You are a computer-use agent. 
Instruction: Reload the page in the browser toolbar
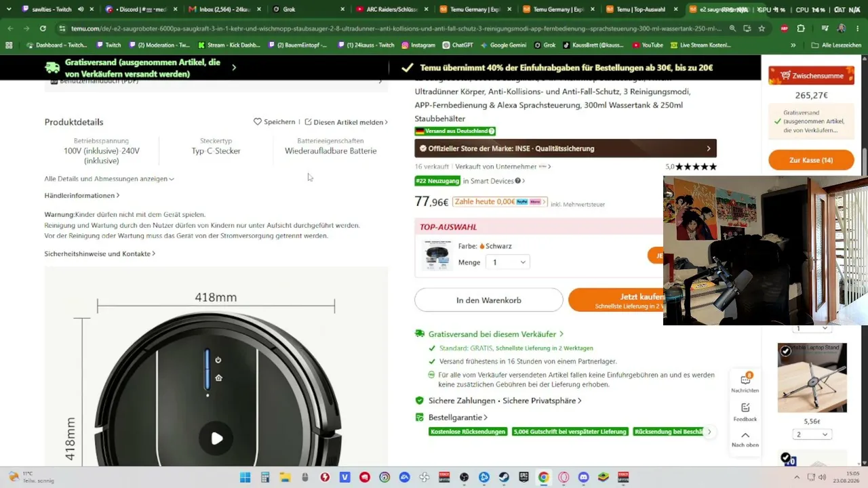coord(43,28)
